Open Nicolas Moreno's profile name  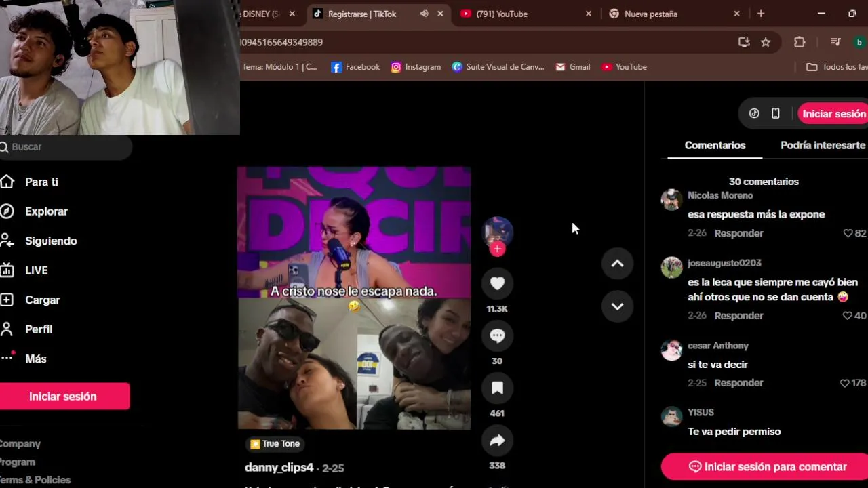720,195
